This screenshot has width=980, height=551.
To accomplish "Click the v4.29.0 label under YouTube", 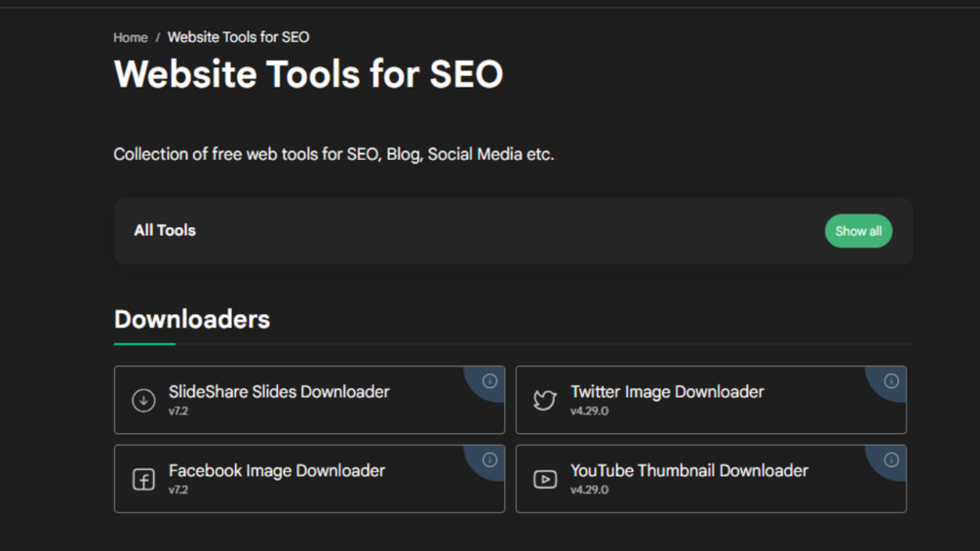I will [x=589, y=491].
